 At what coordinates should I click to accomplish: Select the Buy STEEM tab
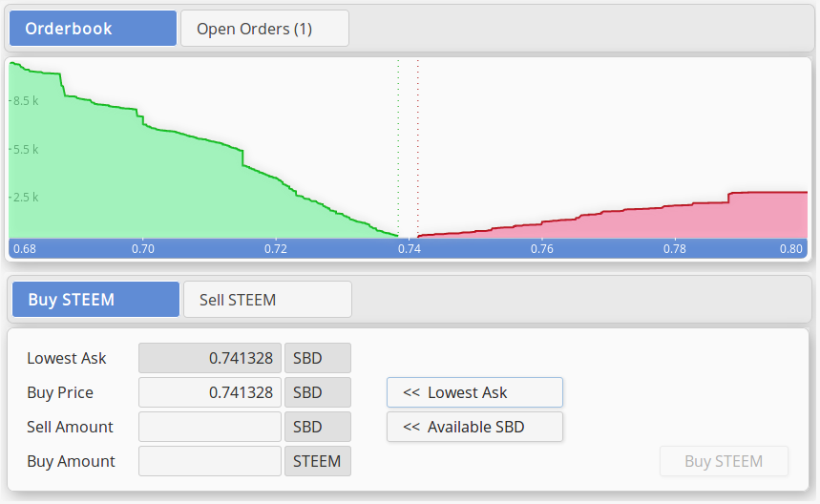coord(95,299)
